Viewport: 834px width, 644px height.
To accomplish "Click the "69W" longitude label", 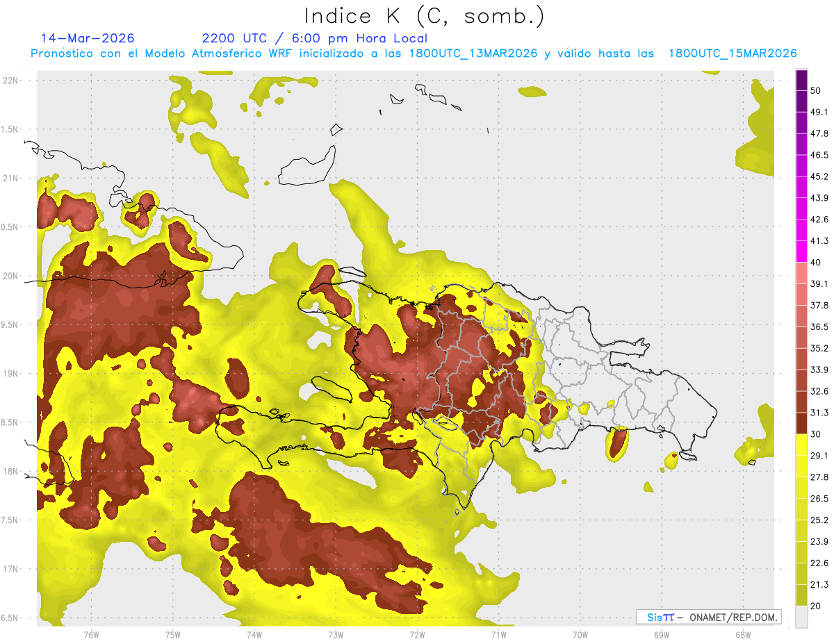I will (x=662, y=634).
